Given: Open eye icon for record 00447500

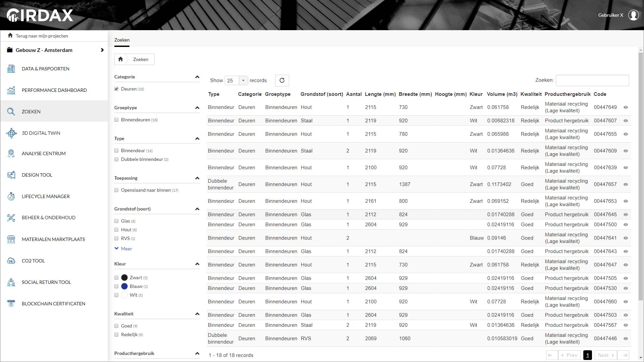Looking at the screenshot, I should point(626,225).
